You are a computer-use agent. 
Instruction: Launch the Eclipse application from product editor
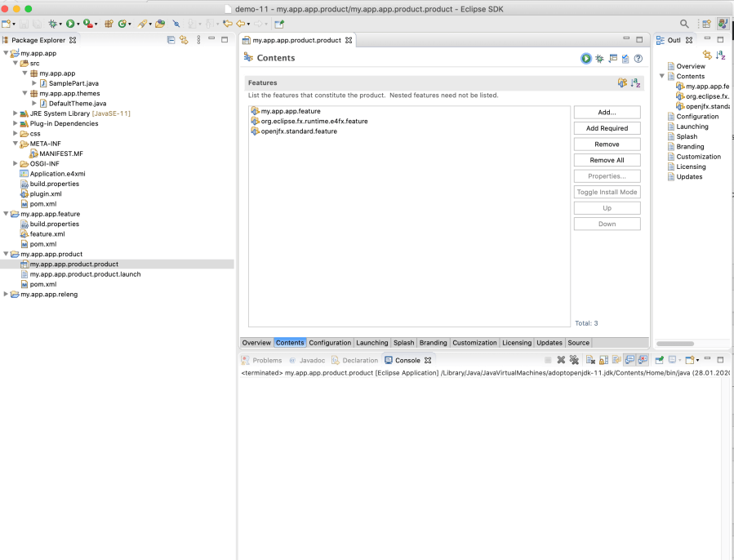tap(586, 58)
